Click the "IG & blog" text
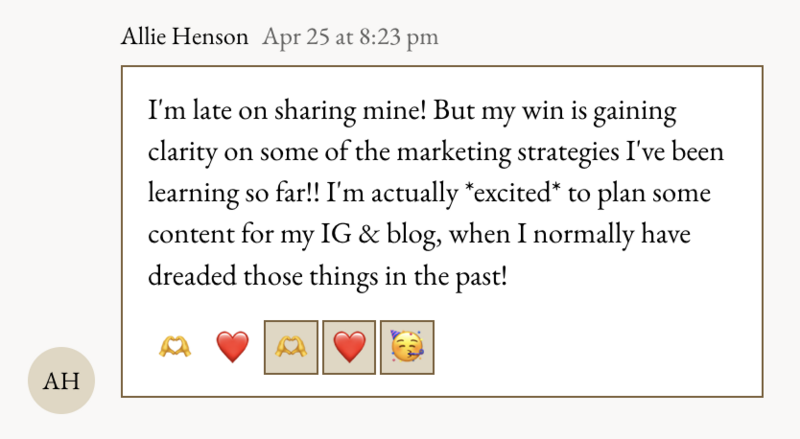The height and width of the screenshot is (439, 800). coord(381,234)
